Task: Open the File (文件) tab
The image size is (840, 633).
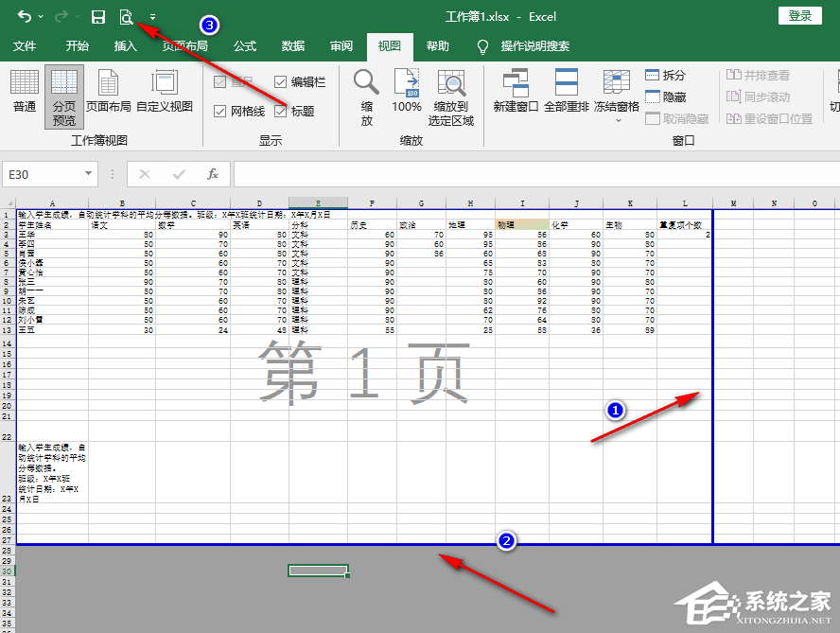Action: click(x=25, y=46)
